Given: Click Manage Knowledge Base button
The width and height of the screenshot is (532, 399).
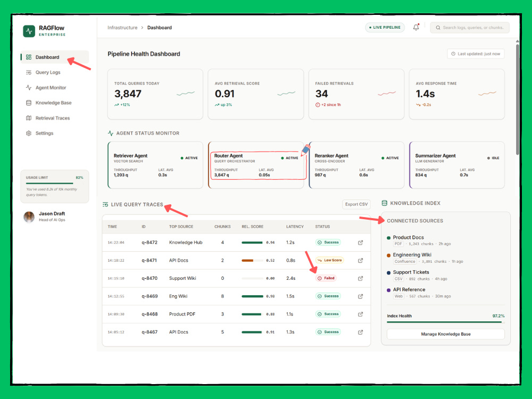Looking at the screenshot, I should 445,334.
